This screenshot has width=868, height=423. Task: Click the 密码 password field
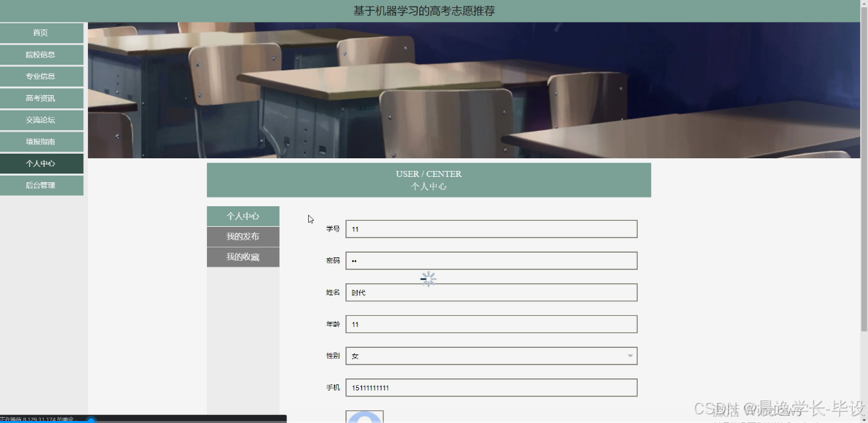click(x=491, y=260)
